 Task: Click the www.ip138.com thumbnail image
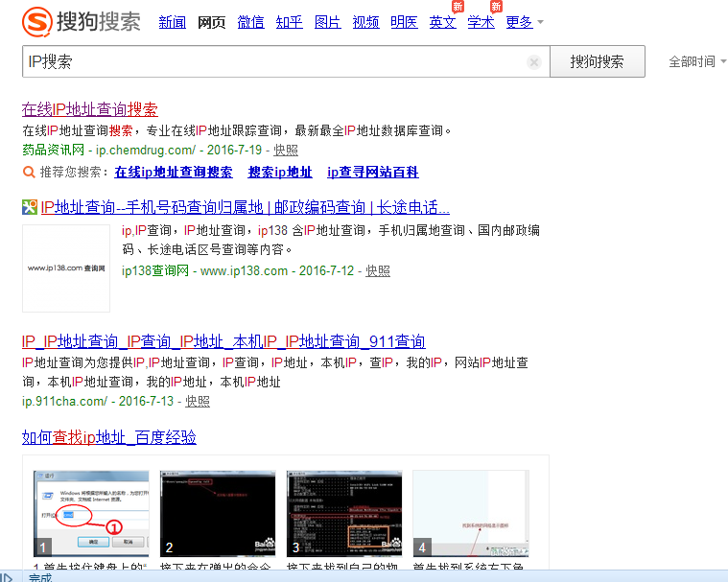(66, 268)
